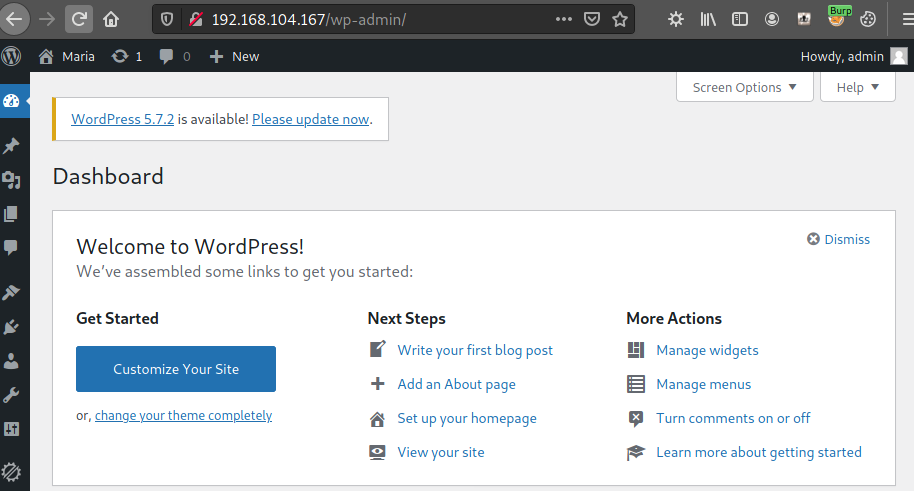Image resolution: width=914 pixels, height=491 pixels.
Task: Toggle the browser sidebar view
Action: pyautogui.click(x=740, y=19)
